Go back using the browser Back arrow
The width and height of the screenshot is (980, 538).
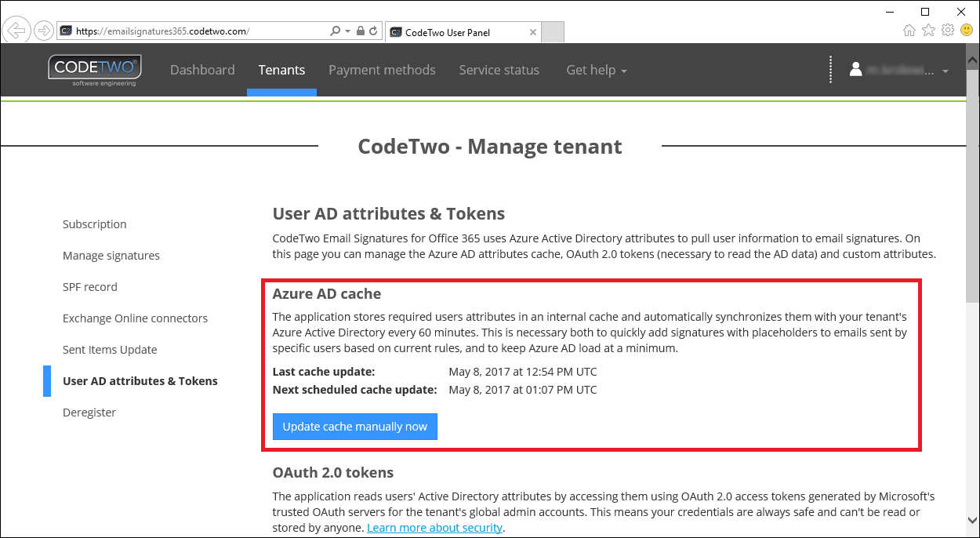[x=16, y=31]
